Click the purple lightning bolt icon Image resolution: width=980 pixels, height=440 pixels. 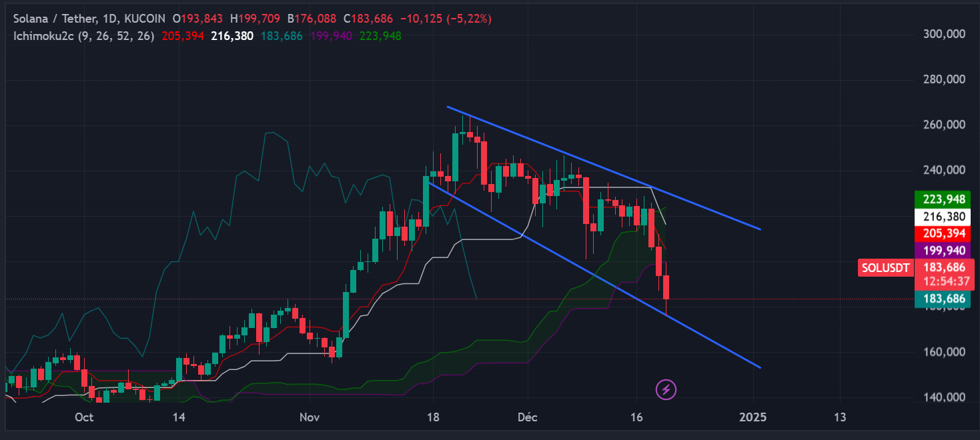(x=667, y=389)
